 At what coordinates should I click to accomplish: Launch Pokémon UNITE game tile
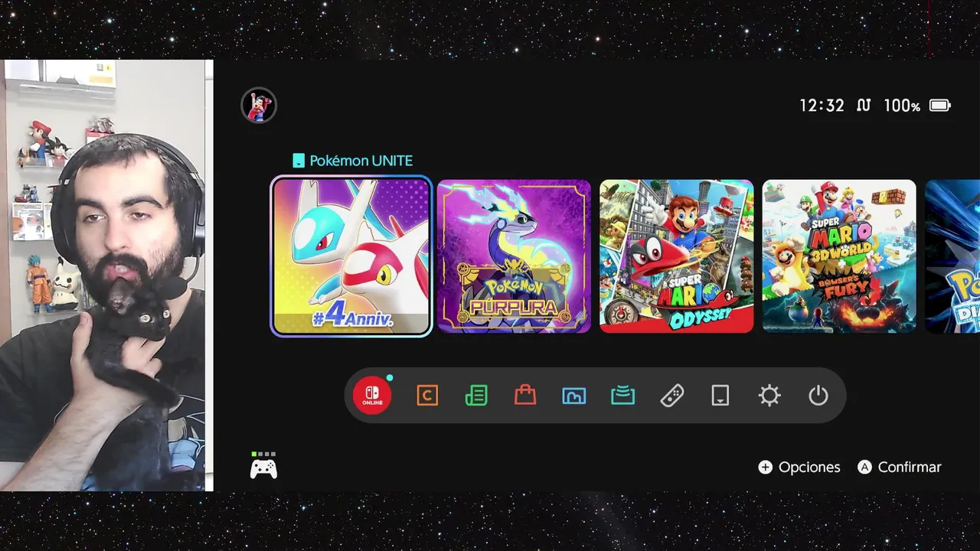click(x=351, y=256)
